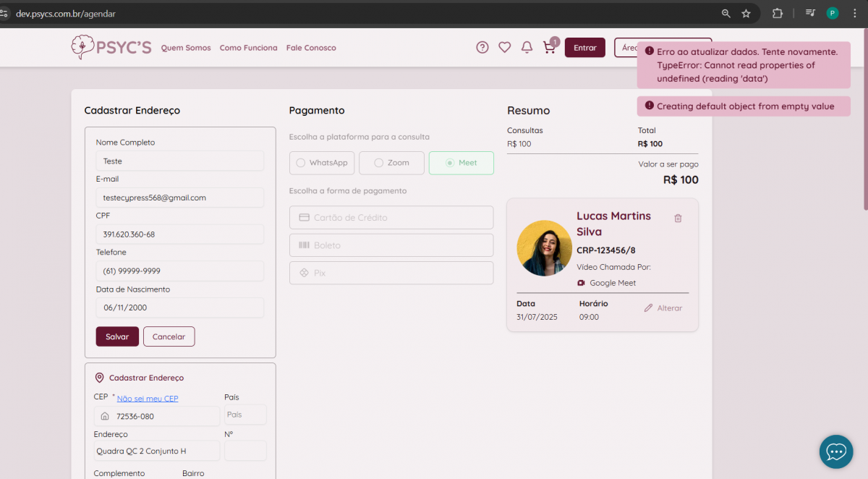
Task: Click the PSYC'S logo
Action: 111,48
